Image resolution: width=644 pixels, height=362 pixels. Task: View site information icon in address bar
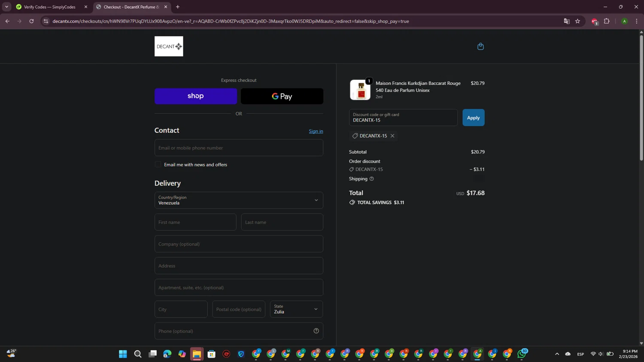[x=46, y=21]
